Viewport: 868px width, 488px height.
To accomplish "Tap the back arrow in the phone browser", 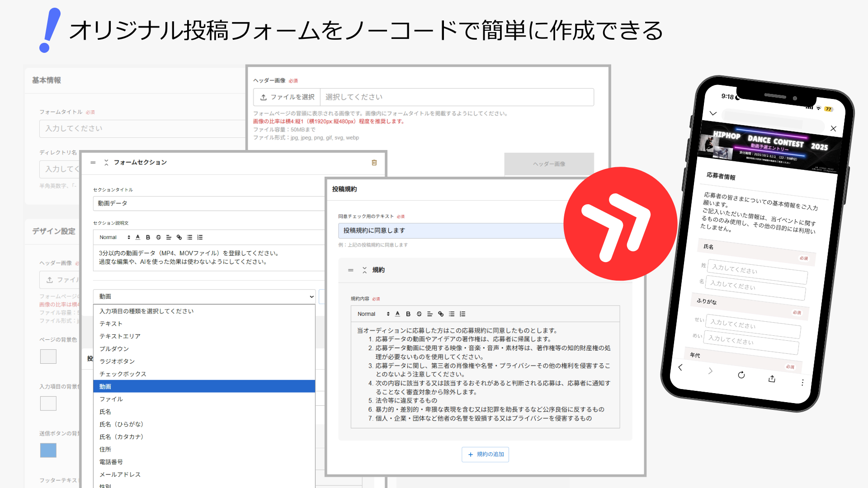I will [x=680, y=367].
